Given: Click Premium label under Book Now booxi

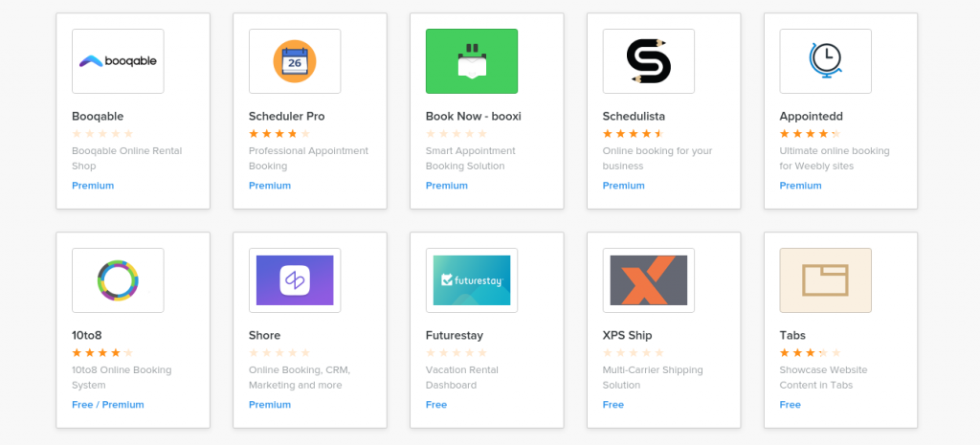Looking at the screenshot, I should tap(446, 186).
